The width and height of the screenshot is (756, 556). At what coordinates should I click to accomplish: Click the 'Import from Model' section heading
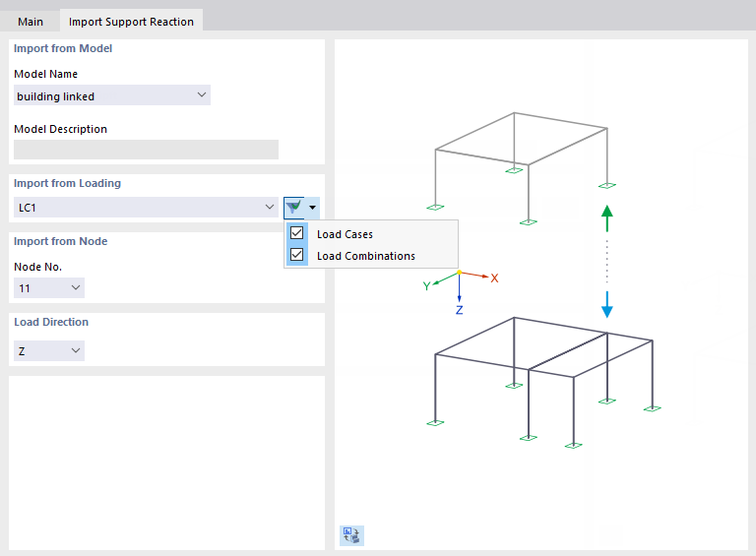pyautogui.click(x=63, y=48)
